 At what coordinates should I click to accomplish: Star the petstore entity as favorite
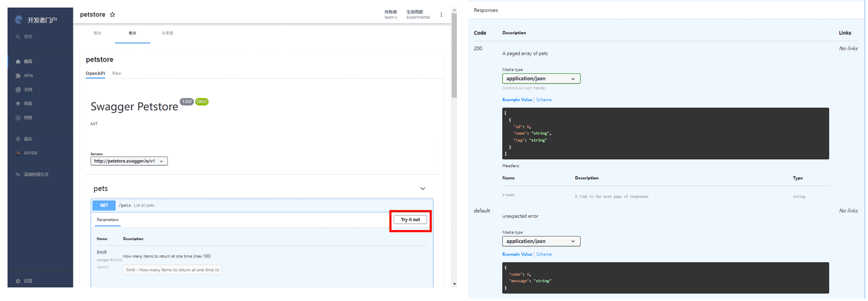[x=113, y=15]
